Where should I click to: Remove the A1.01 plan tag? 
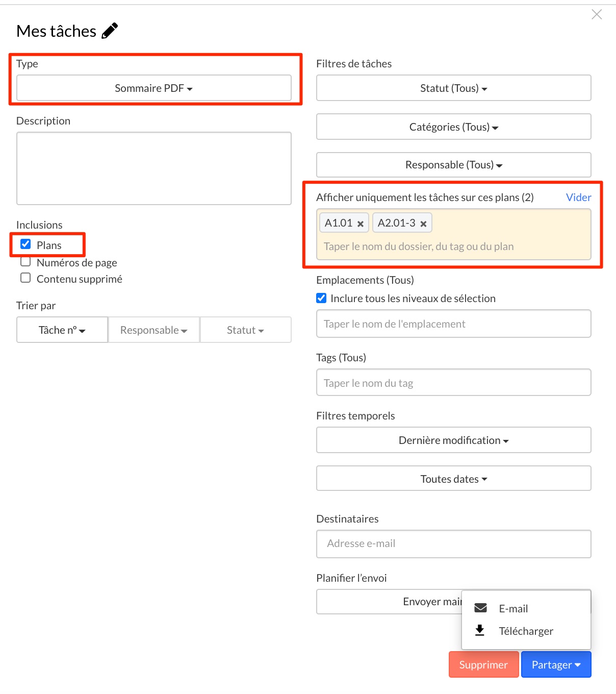point(361,224)
